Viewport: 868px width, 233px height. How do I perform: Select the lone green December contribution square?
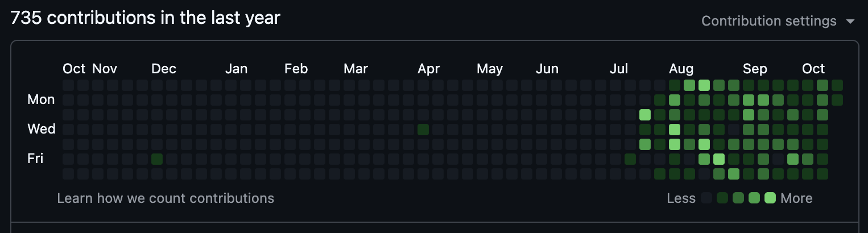pos(157,159)
